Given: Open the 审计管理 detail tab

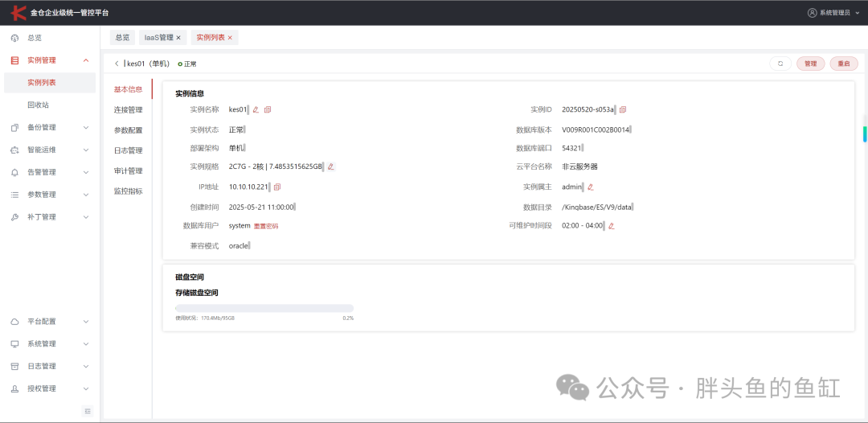Looking at the screenshot, I should pyautogui.click(x=128, y=171).
